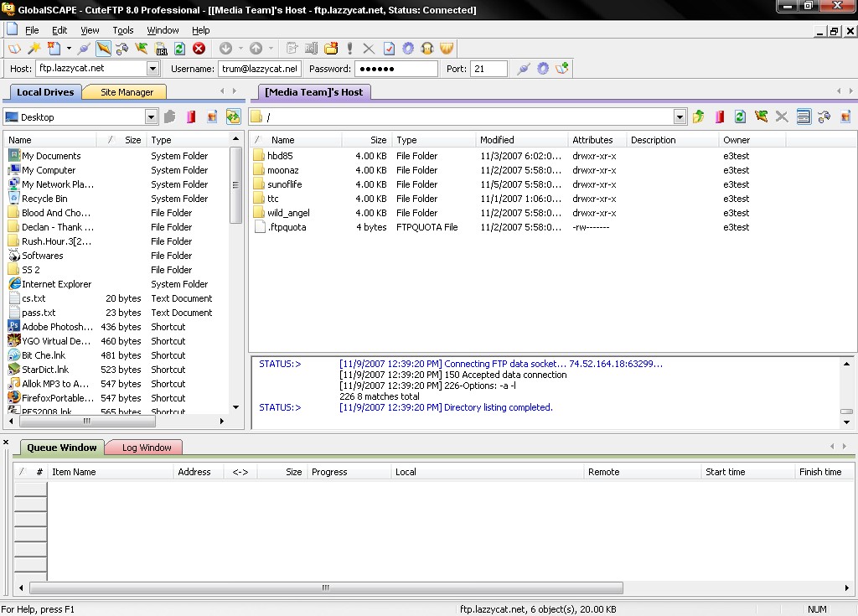Click the Upload arrow icon
The image size is (858, 616).
(256, 49)
